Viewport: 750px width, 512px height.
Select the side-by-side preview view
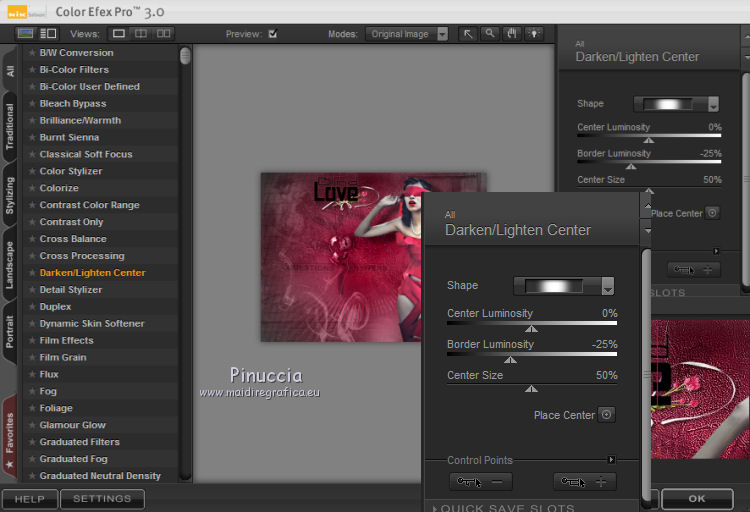point(163,34)
